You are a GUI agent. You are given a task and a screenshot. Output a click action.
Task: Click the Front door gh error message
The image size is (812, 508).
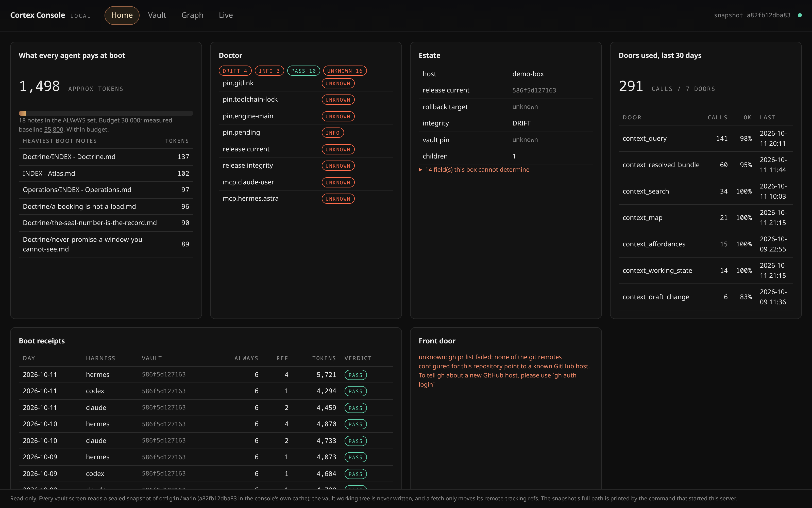[504, 371]
